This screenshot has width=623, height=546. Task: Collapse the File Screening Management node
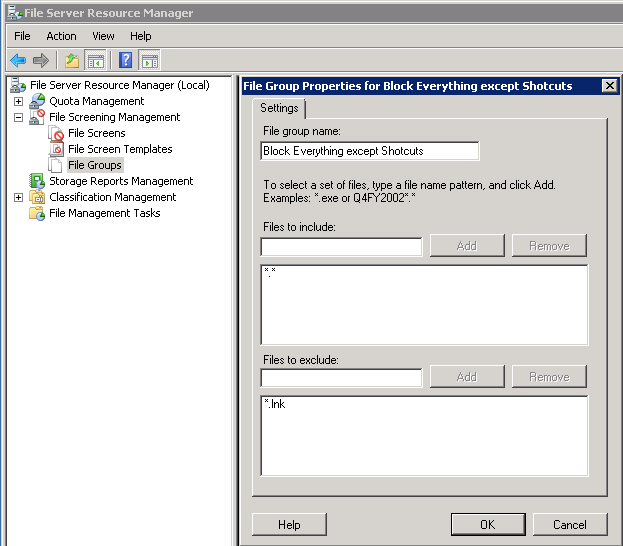click(18, 117)
